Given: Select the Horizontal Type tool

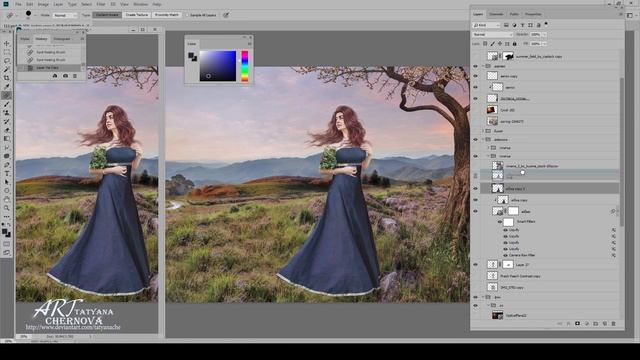Looking at the screenshot, I should pos(7,173).
